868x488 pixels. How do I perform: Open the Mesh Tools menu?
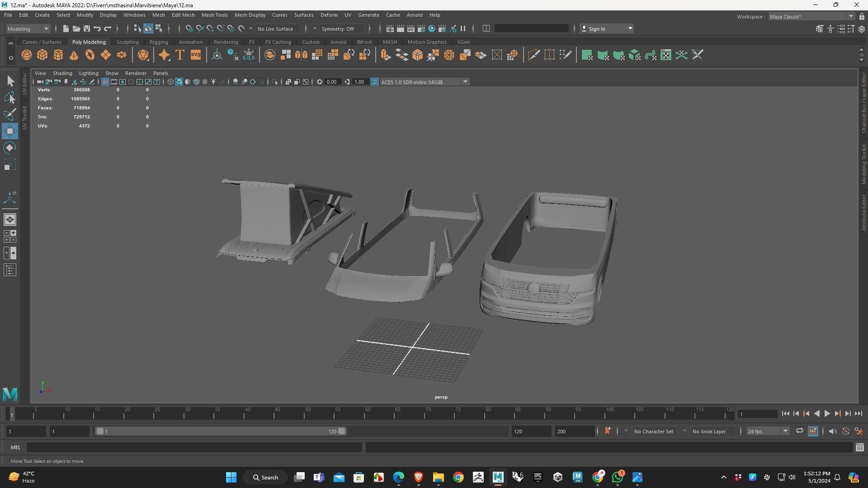pos(214,15)
